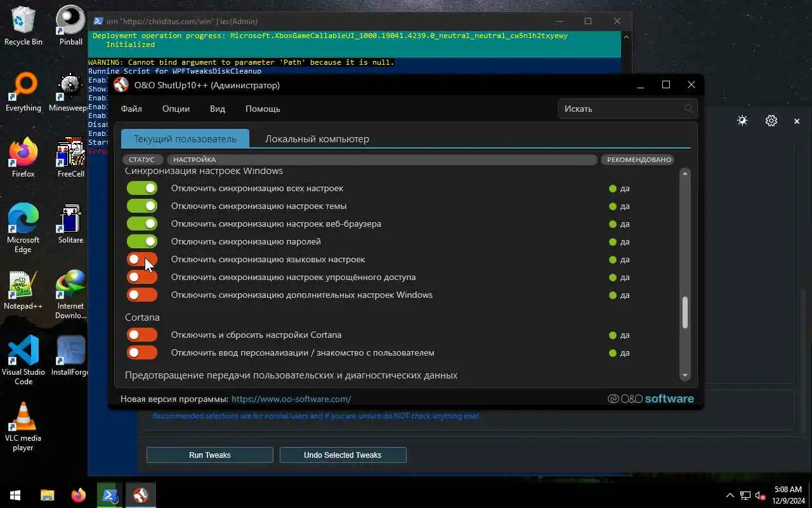Click the Run Tweaks button

click(x=210, y=455)
